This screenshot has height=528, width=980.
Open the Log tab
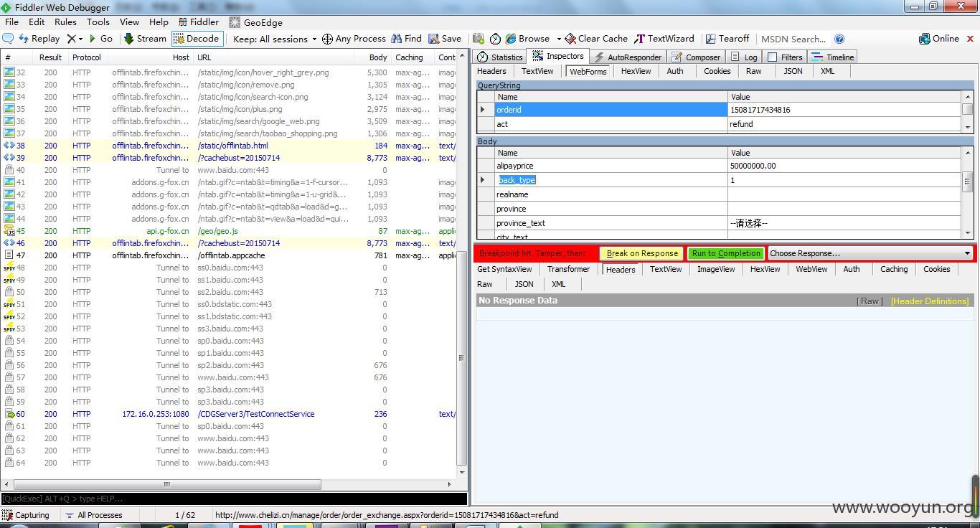[x=744, y=57]
